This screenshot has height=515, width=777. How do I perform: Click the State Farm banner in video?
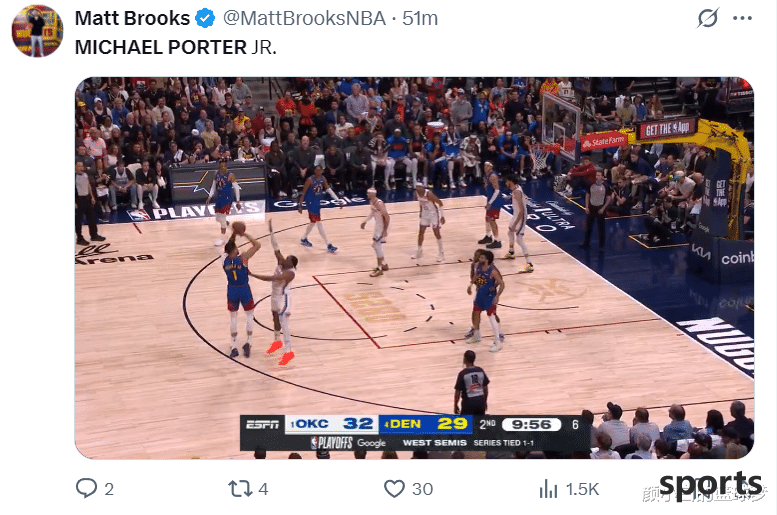click(x=604, y=142)
